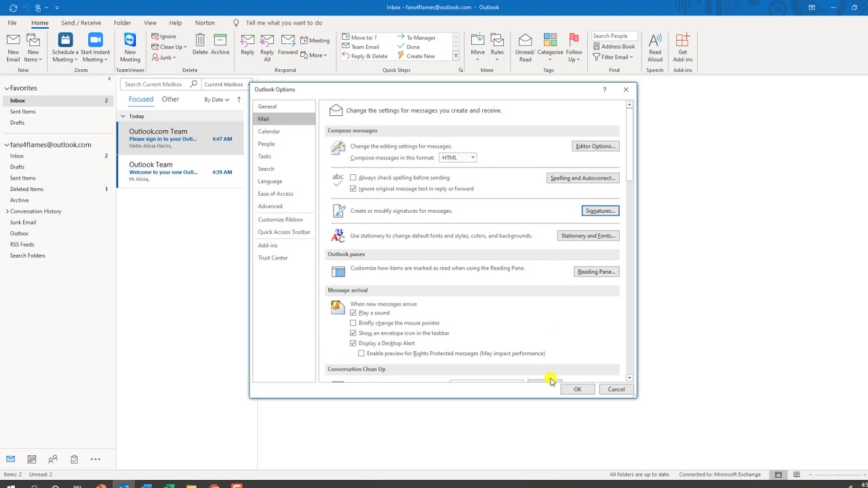Viewport: 868px width, 488px height.
Task: Switch to Send / Receive ribbon tab
Action: tap(81, 22)
